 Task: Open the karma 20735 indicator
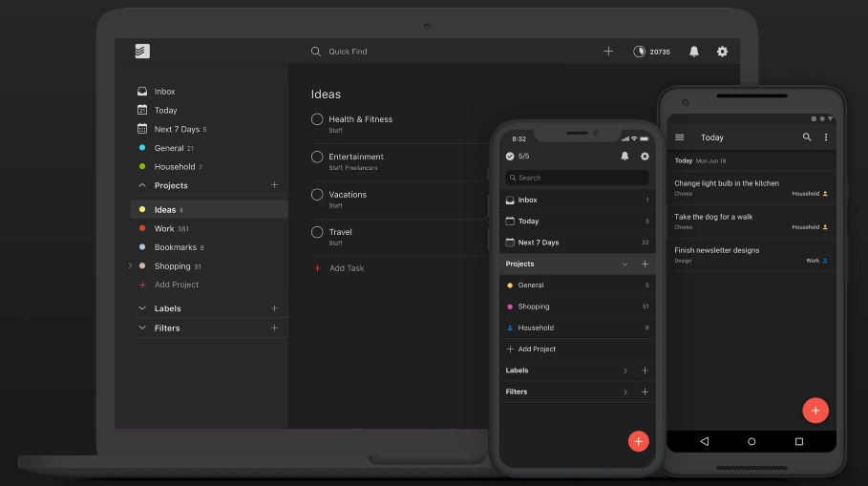(x=651, y=52)
